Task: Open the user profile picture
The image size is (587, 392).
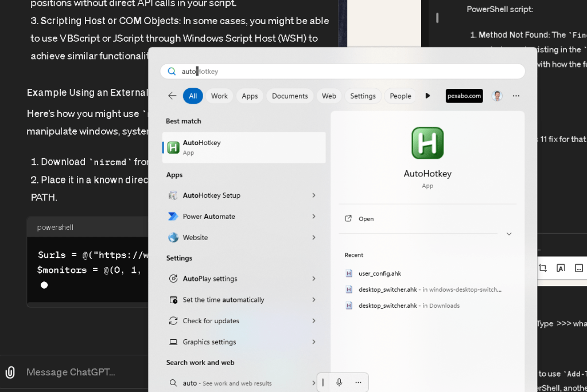Action: (x=497, y=96)
